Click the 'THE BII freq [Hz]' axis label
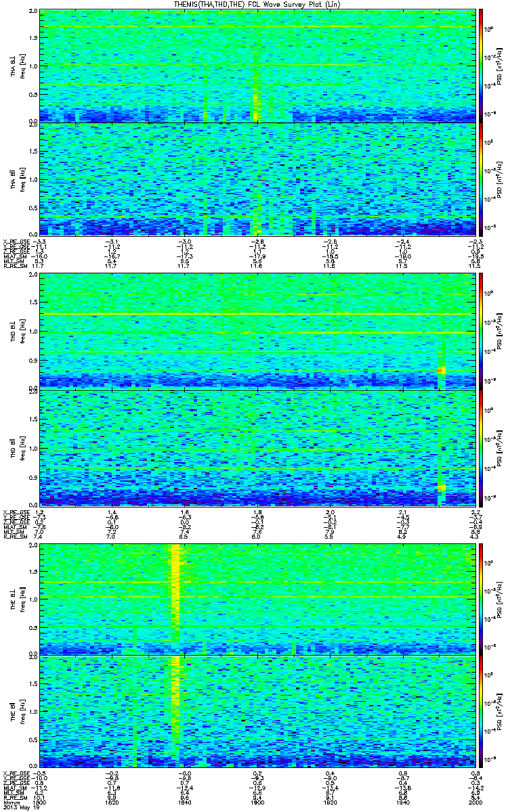508x812 pixels. point(18,713)
